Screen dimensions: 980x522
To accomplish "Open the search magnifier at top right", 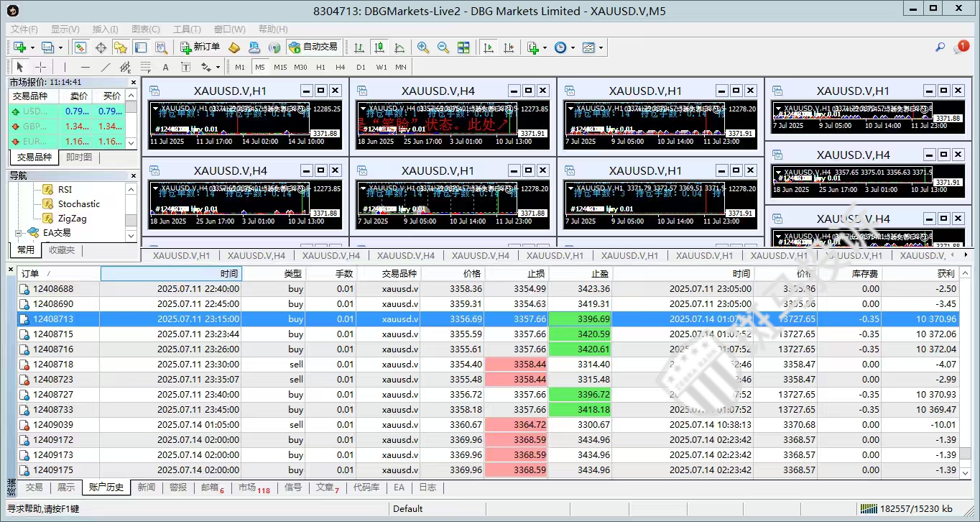I will (x=940, y=47).
